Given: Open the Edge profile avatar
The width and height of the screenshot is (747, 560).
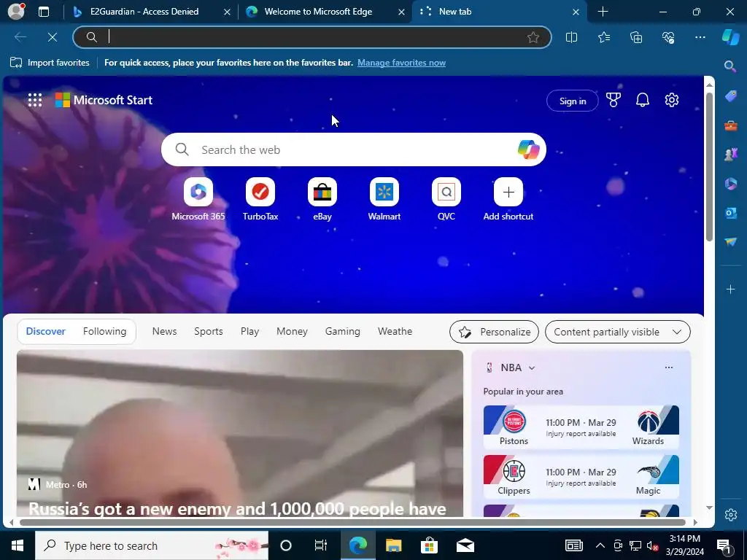Looking at the screenshot, I should 17,11.
